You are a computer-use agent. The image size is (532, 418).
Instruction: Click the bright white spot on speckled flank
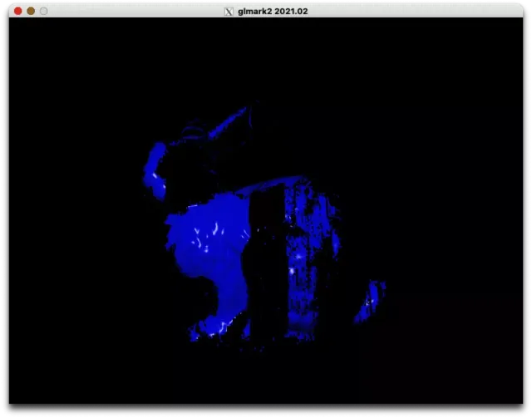292,271
